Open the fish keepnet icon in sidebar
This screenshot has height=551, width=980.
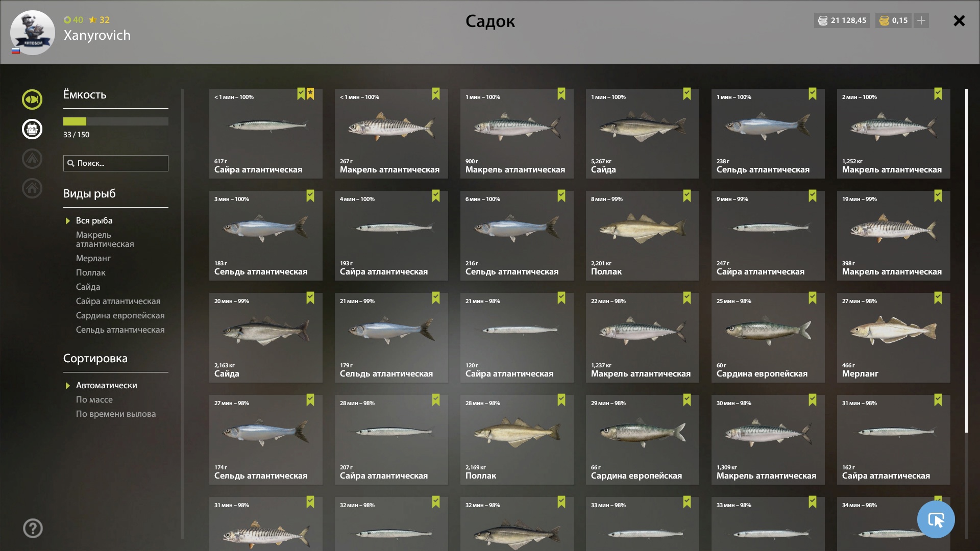(32, 99)
